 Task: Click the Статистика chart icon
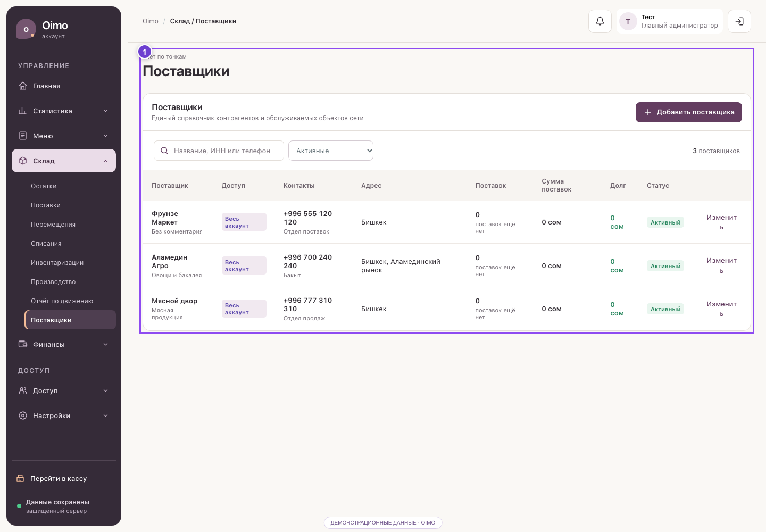[x=23, y=111]
